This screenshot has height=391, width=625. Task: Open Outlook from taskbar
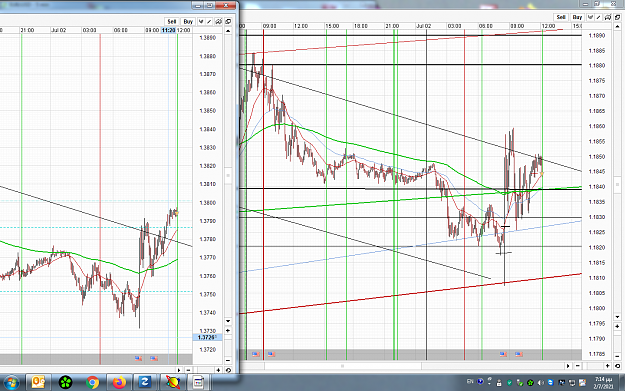[x=38, y=383]
